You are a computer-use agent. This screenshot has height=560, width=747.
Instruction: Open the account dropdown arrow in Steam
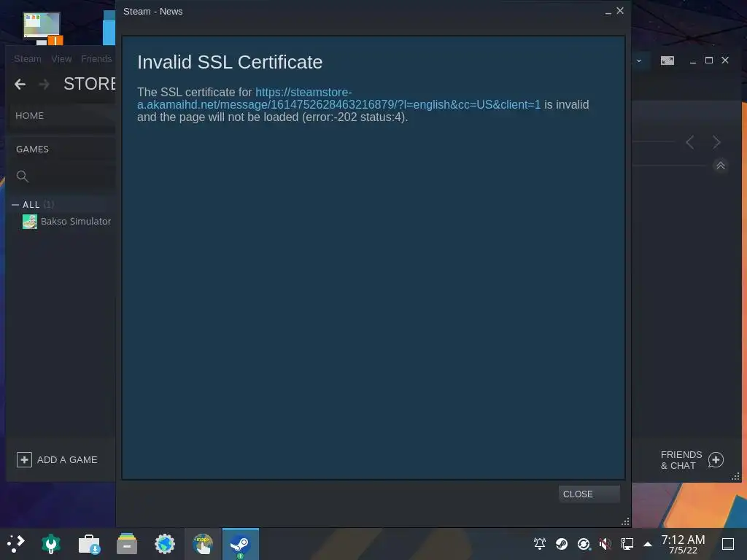pos(639,61)
